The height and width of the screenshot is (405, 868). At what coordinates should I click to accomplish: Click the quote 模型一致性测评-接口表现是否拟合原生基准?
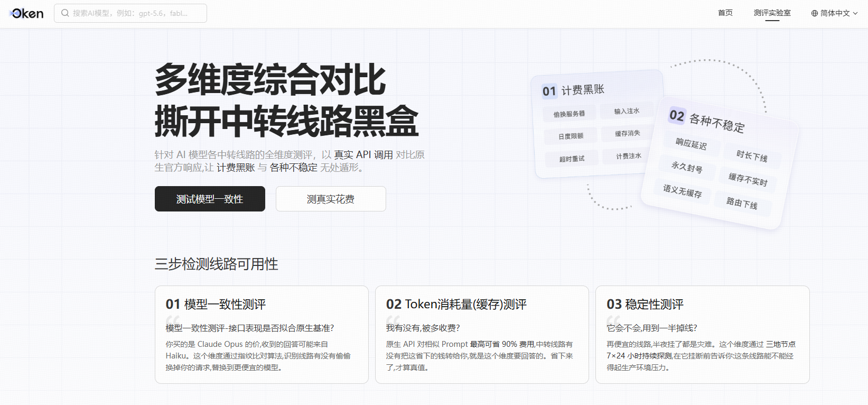tap(250, 328)
